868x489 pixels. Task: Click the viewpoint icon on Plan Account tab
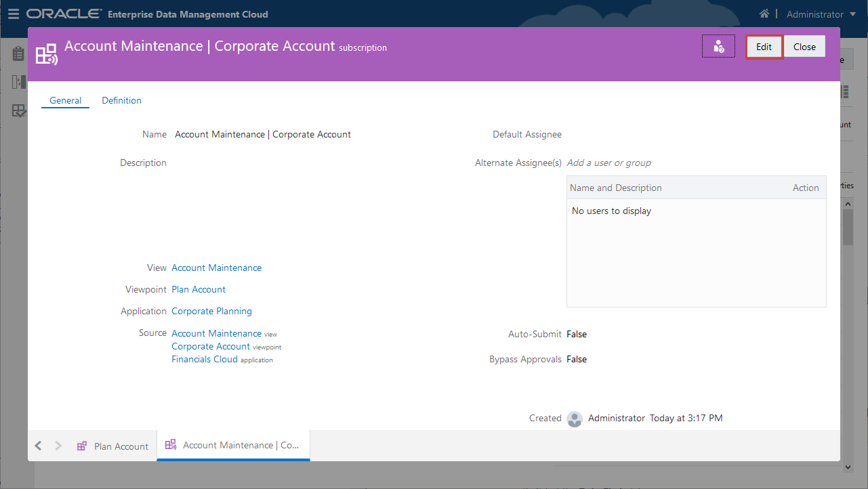pos(81,446)
